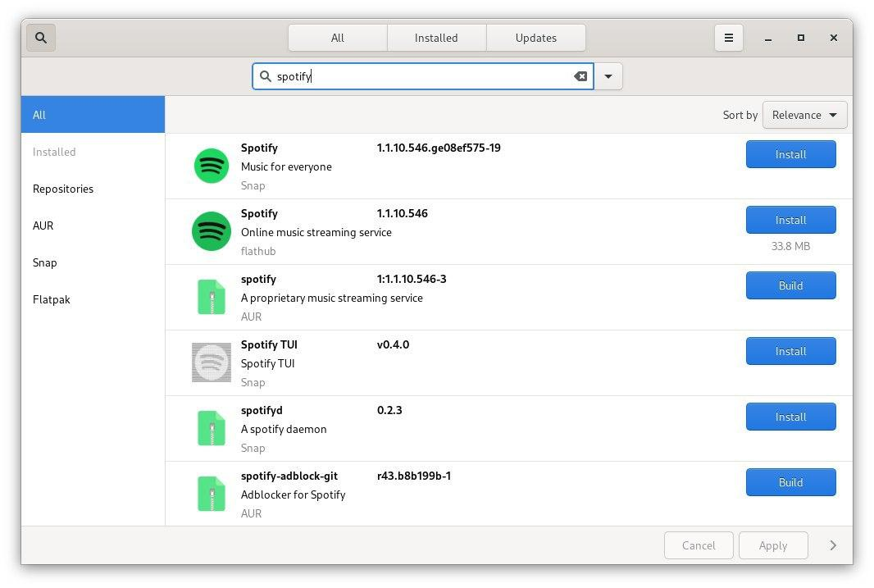Click the spotify AUR package archive icon

point(212,297)
